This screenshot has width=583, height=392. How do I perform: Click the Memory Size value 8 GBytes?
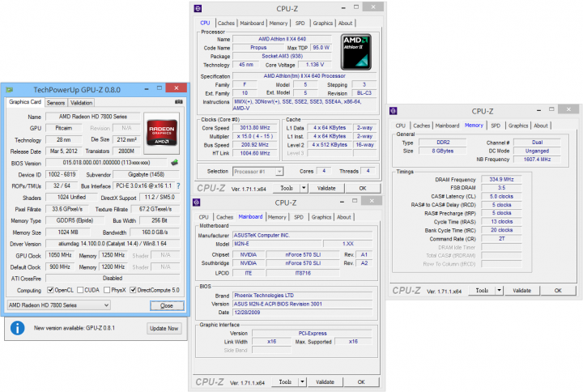[442, 151]
